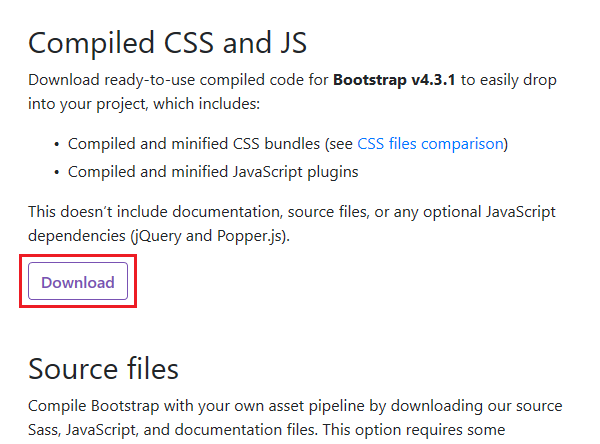This screenshot has height=444, width=600.
Task: Click the This doesn't include documentation sentence
Action: (x=292, y=224)
